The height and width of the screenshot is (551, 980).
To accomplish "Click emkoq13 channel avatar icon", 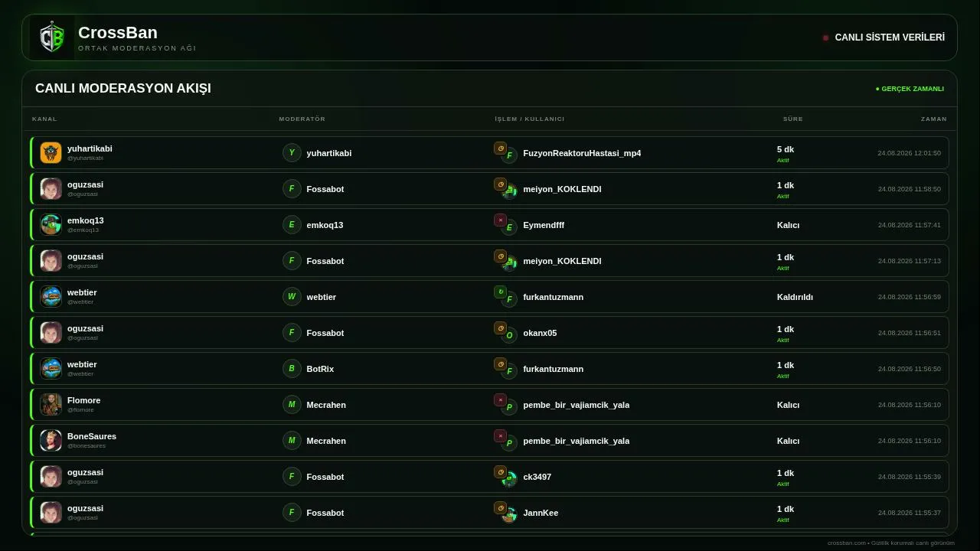I will 51,224.
